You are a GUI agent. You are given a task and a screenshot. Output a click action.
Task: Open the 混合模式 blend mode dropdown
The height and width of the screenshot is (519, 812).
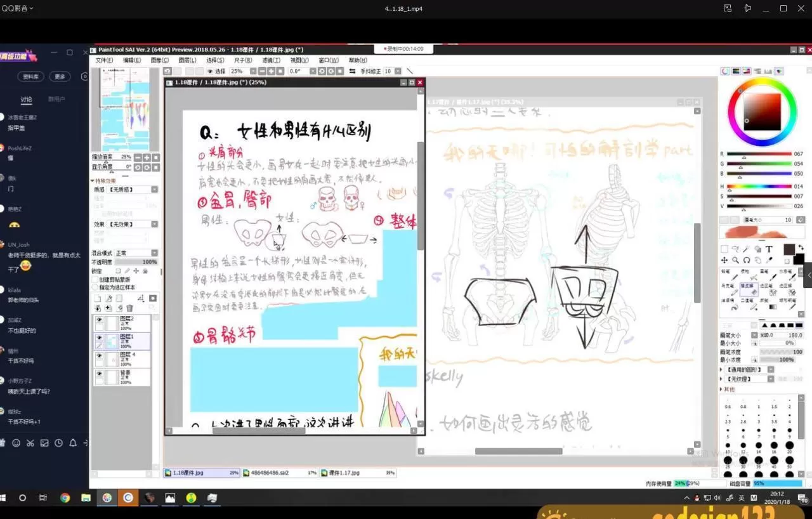point(136,253)
